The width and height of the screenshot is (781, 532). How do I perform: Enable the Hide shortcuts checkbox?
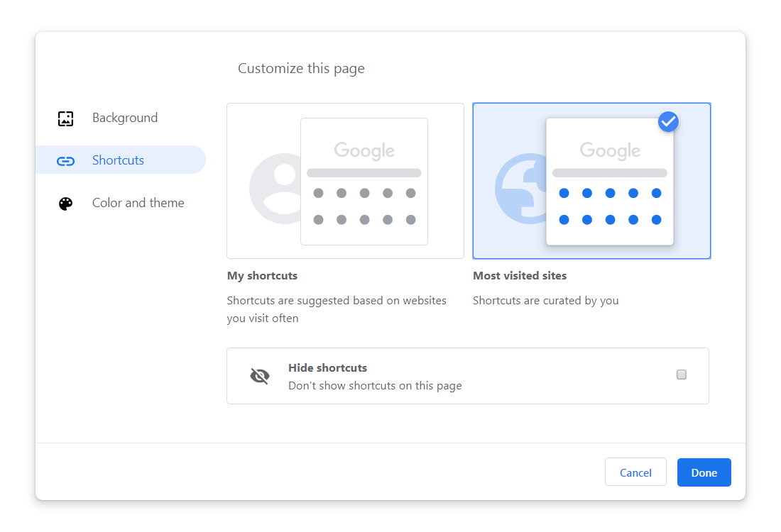coord(682,375)
